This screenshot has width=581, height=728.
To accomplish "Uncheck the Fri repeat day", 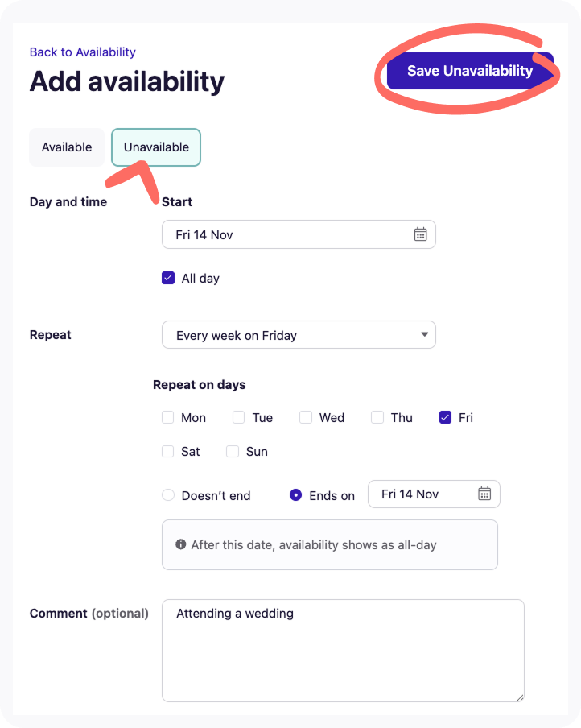I will coord(446,417).
